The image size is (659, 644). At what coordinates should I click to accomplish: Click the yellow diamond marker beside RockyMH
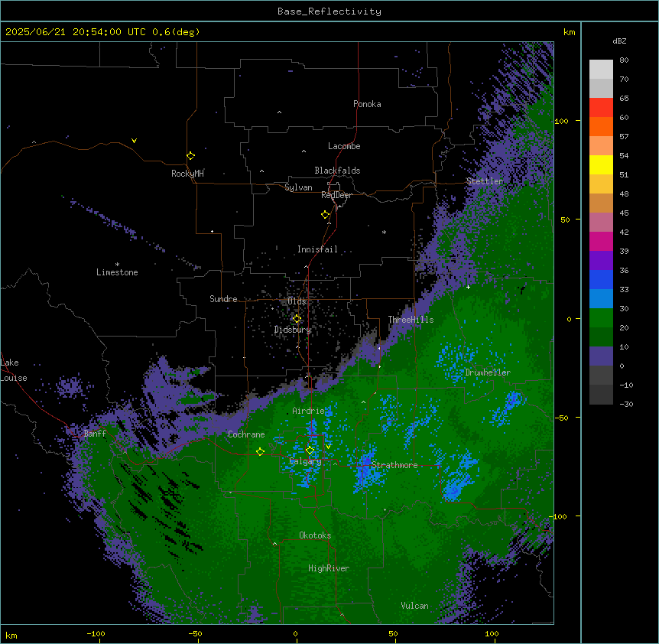[x=191, y=156]
